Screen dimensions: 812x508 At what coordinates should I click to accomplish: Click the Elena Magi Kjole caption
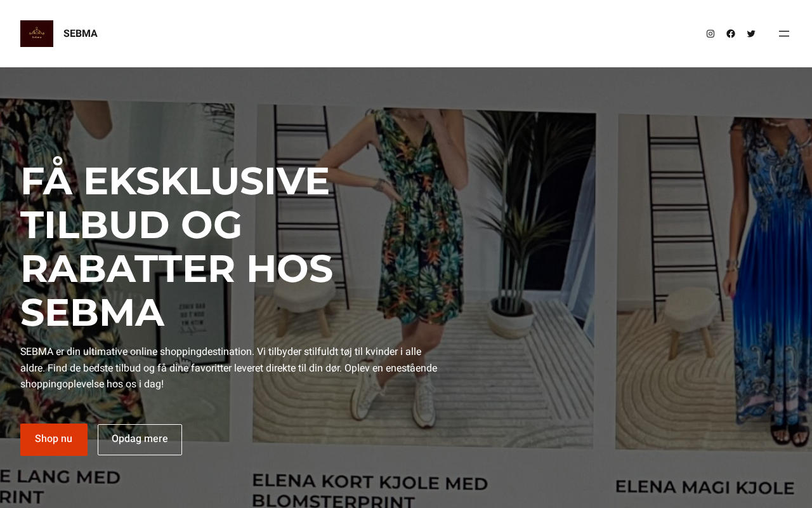[x=704, y=488]
